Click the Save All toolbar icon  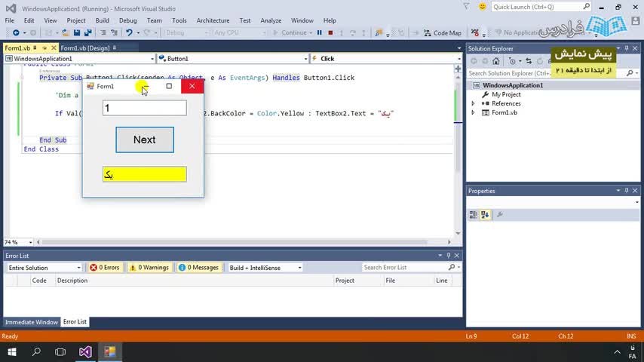(88, 32)
